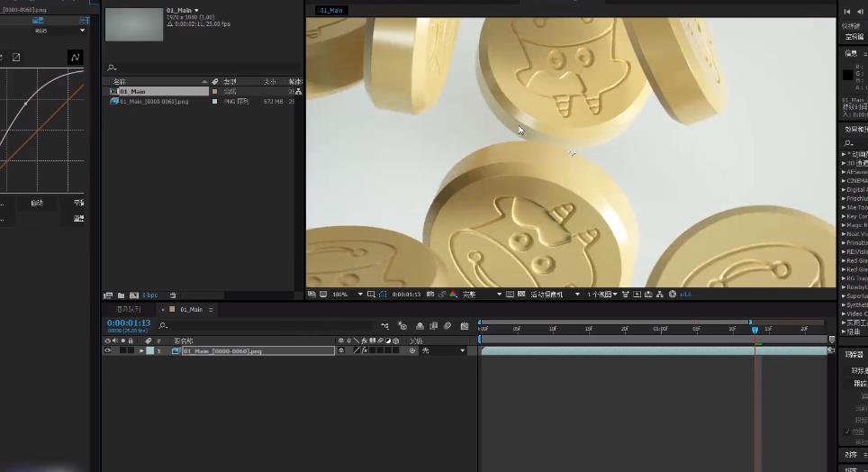Click the Interpret Footage icon in Project panel
Viewport: 868px width, 472px height.
click(x=108, y=295)
